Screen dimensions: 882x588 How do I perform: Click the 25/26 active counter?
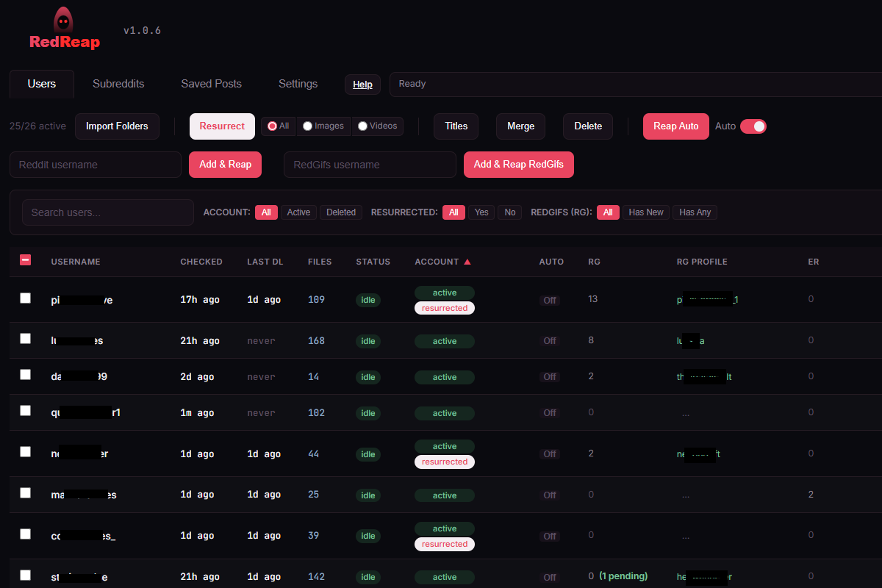[37, 126]
